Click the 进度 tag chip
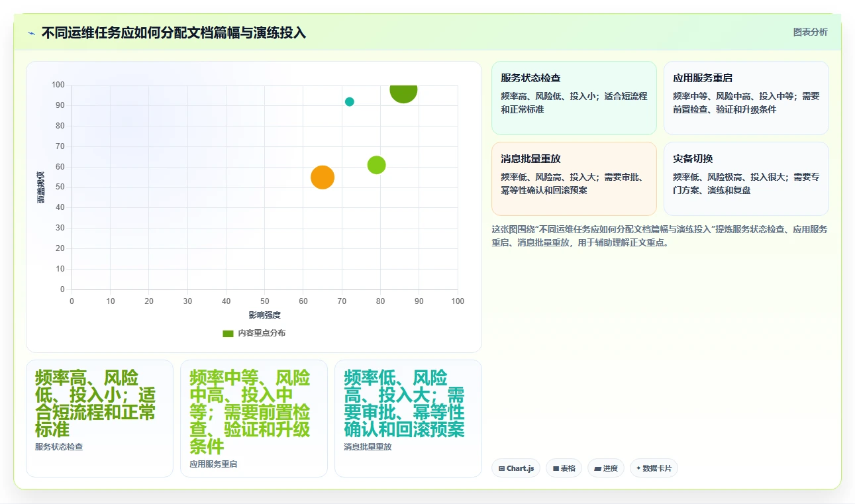The image size is (855, 504). pyautogui.click(x=606, y=468)
